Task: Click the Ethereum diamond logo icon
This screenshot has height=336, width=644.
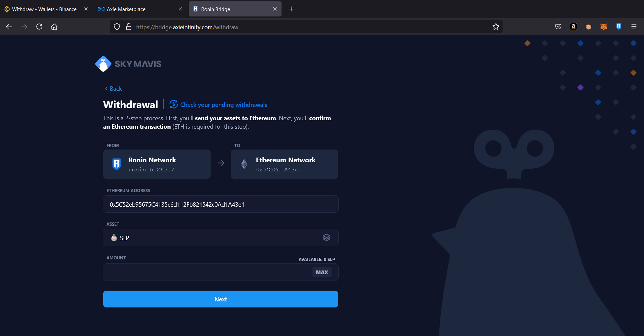Action: tap(244, 164)
